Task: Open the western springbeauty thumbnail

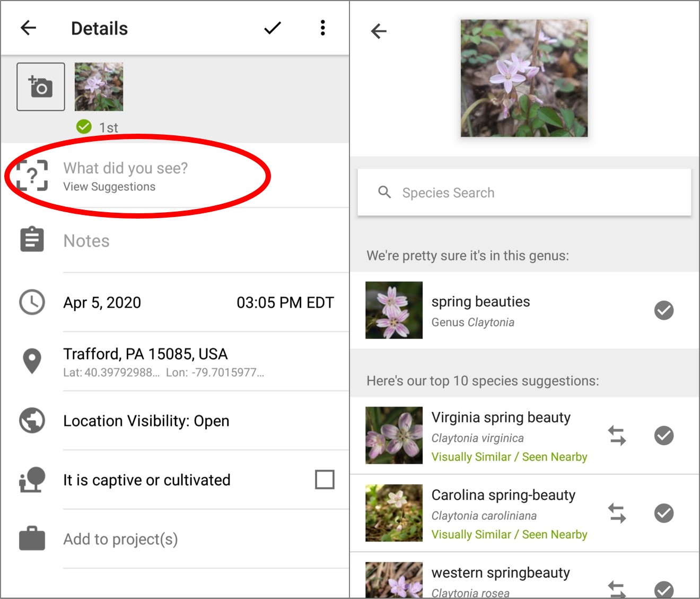Action: [394, 580]
